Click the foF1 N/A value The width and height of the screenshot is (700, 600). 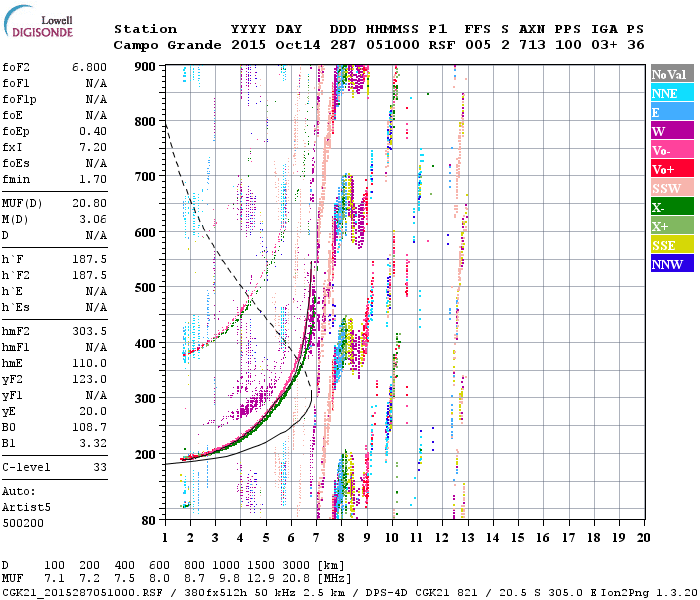(96, 83)
